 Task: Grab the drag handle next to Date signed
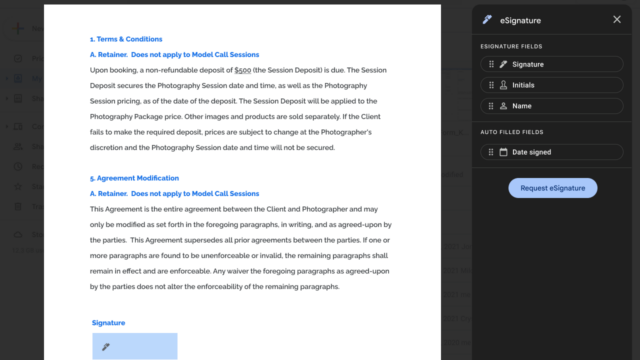click(x=491, y=152)
